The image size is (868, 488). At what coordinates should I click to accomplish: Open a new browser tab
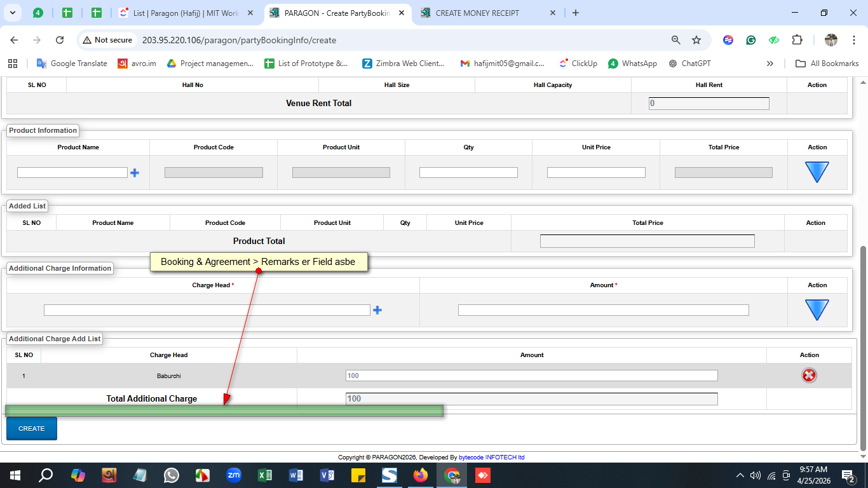point(575,13)
